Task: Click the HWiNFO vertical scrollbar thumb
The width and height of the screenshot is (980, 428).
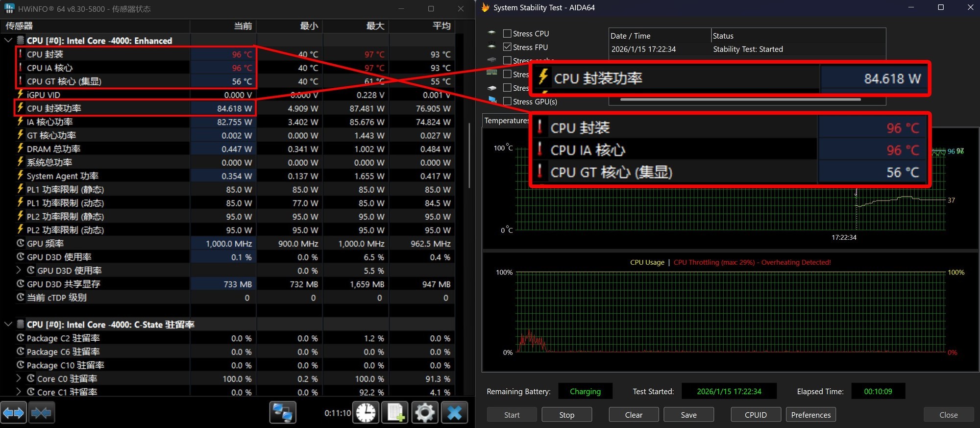Action: tap(469, 155)
